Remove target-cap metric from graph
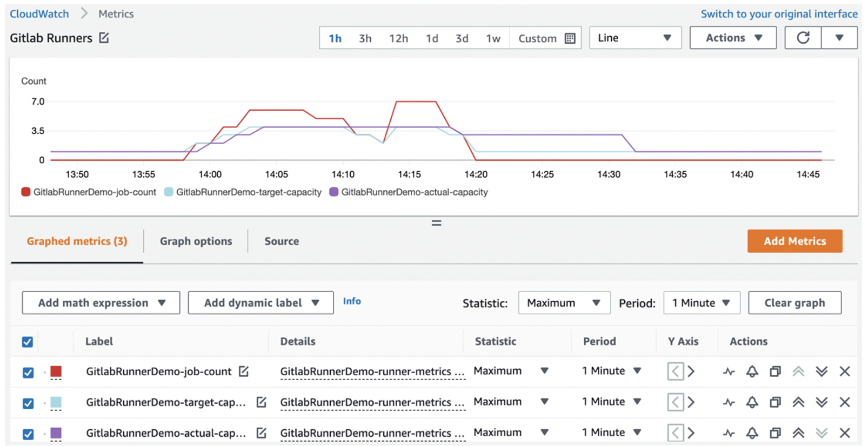868x446 pixels. [x=845, y=402]
